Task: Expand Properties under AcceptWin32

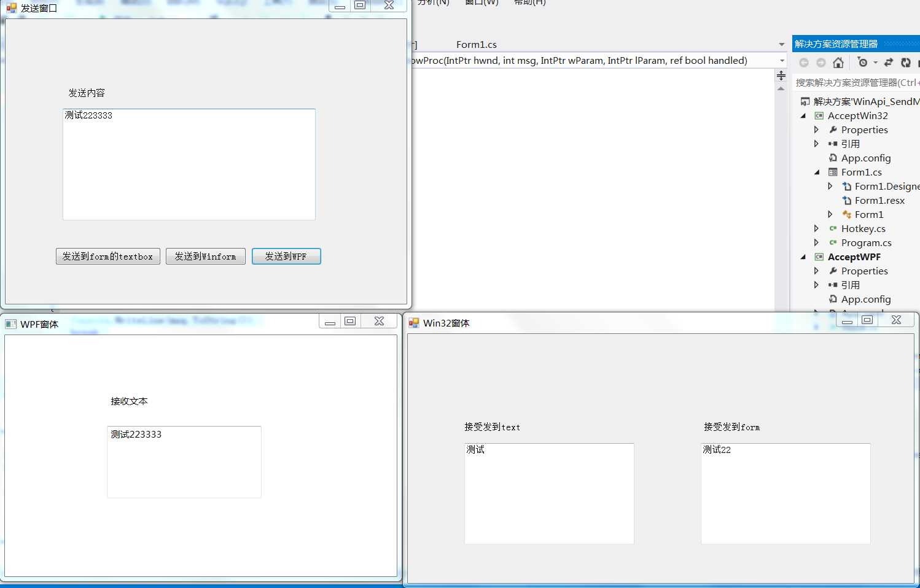Action: (816, 130)
